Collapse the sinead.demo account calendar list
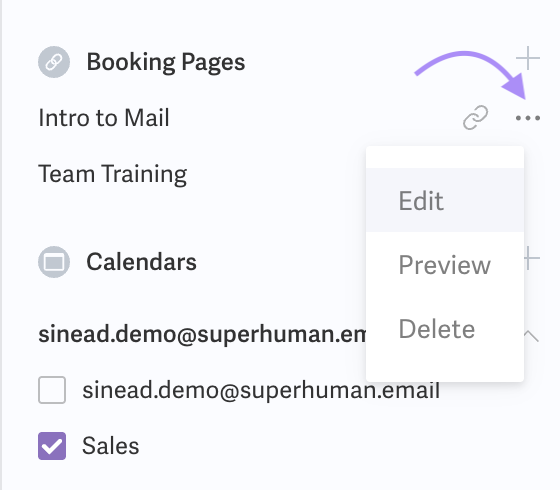 tap(531, 336)
